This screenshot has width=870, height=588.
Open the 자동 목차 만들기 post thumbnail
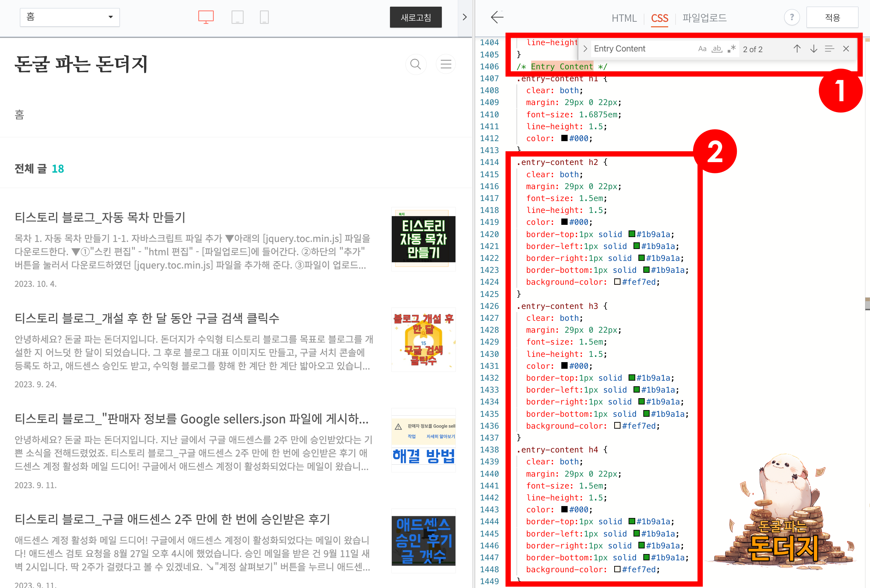pos(423,240)
